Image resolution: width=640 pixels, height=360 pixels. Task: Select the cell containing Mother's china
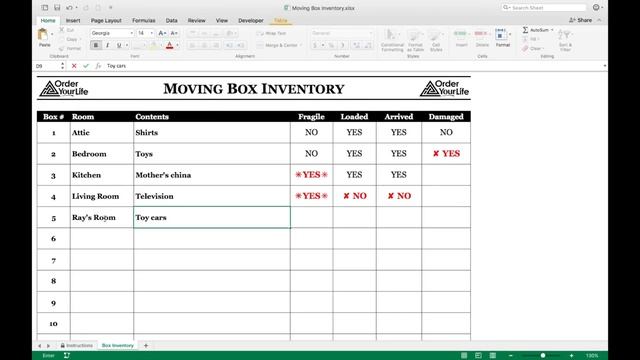[212, 175]
